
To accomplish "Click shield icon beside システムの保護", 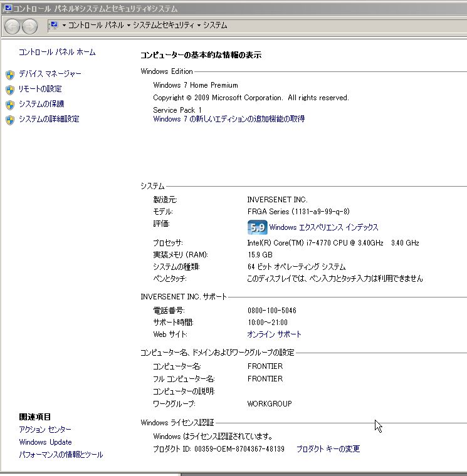I will pyautogui.click(x=10, y=105).
